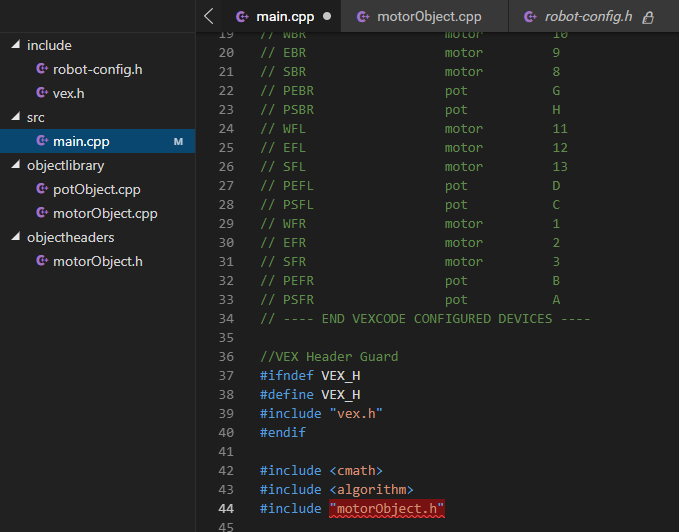Collapse the include folder
The height and width of the screenshot is (532, 679).
coord(16,45)
